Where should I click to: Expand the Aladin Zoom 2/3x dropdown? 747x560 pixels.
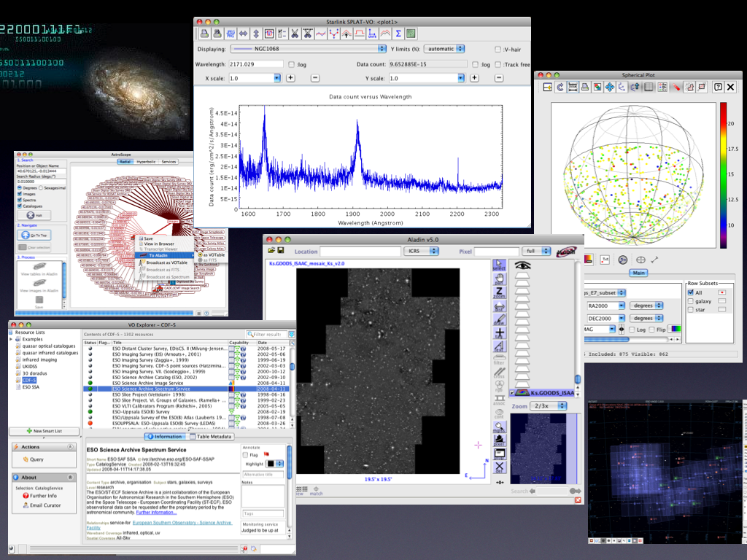point(549,405)
